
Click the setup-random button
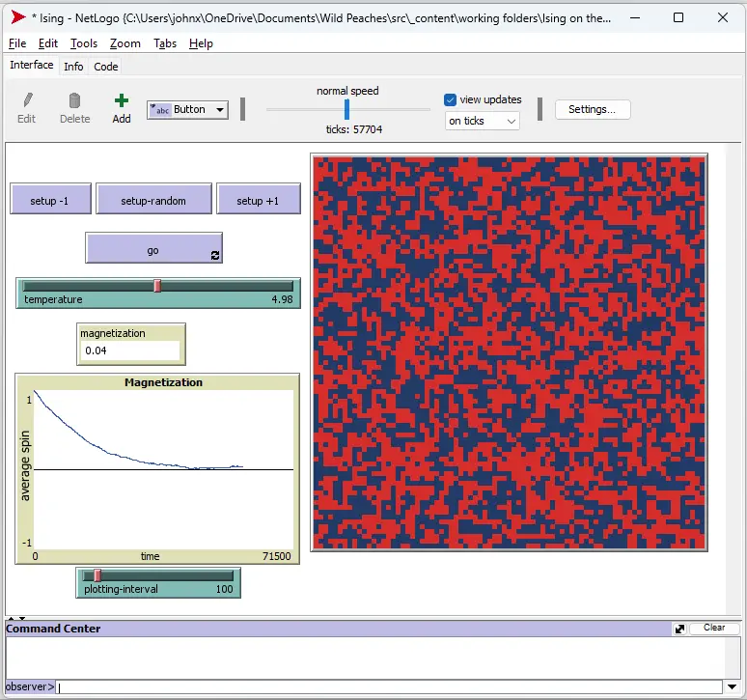(153, 199)
